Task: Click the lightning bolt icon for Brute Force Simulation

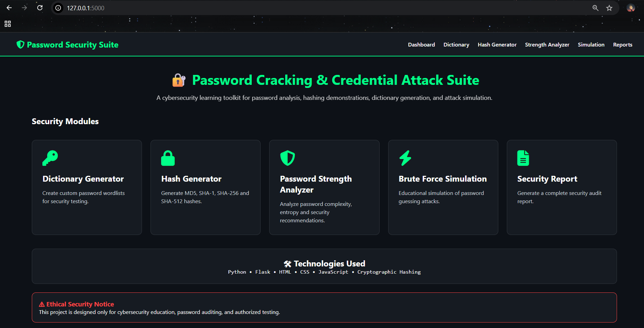Action: [x=405, y=158]
